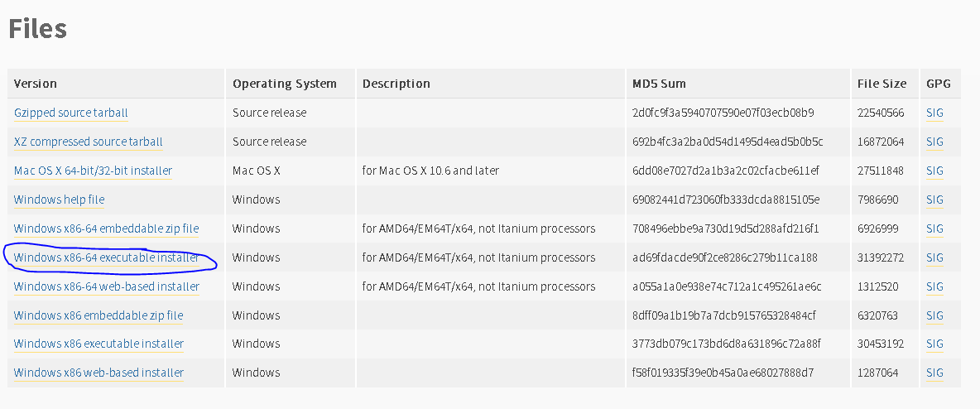Download Windows x86 embeddable zip file
The height and width of the screenshot is (409, 980).
(x=98, y=315)
